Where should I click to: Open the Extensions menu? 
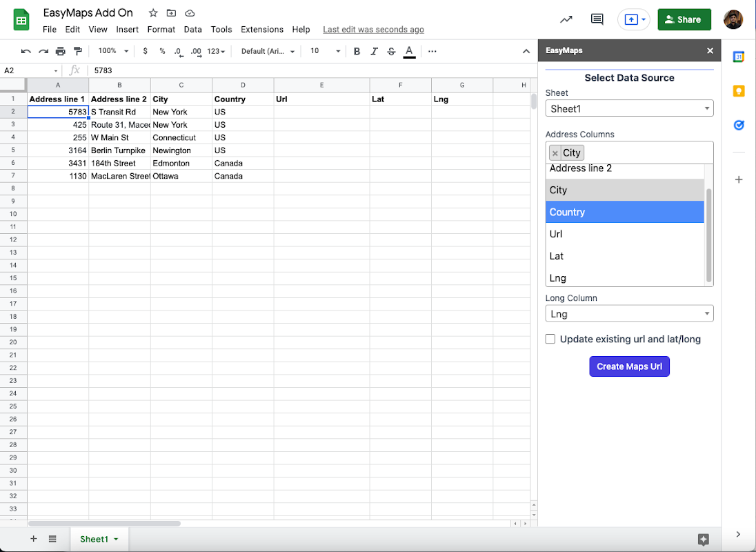262,30
